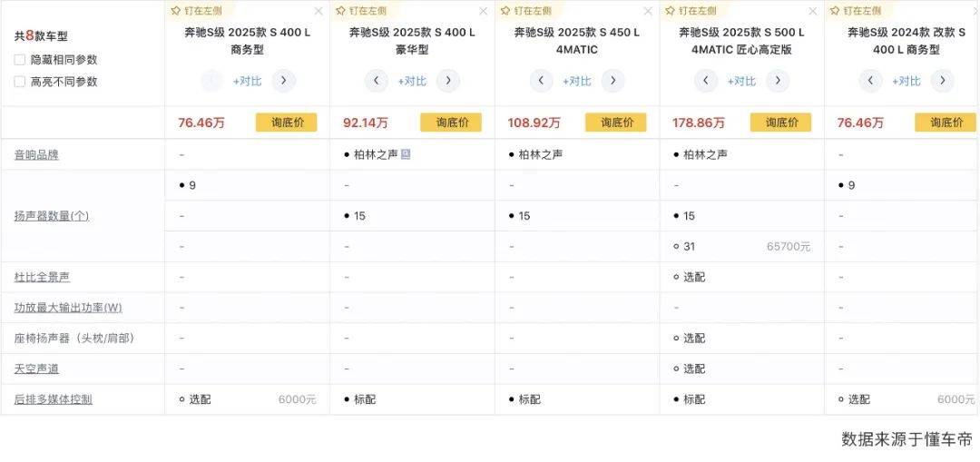Open the 音响品牌 parameter link

click(36, 155)
